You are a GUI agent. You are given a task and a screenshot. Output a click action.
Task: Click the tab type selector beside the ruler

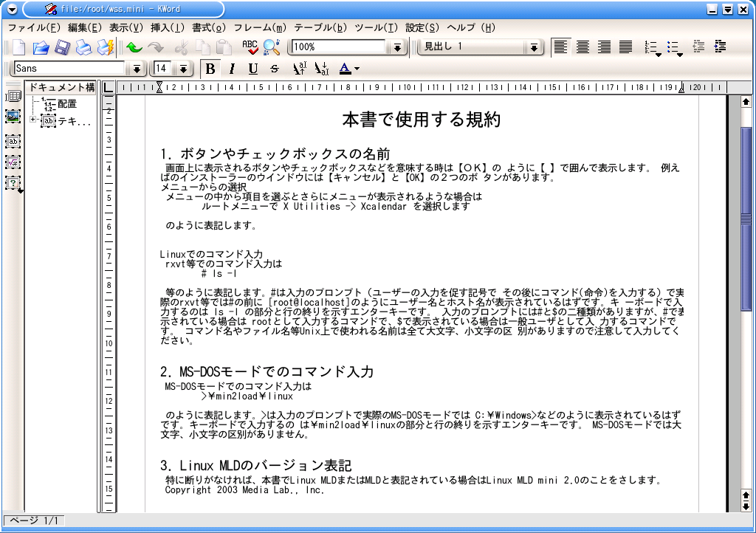click(x=109, y=87)
